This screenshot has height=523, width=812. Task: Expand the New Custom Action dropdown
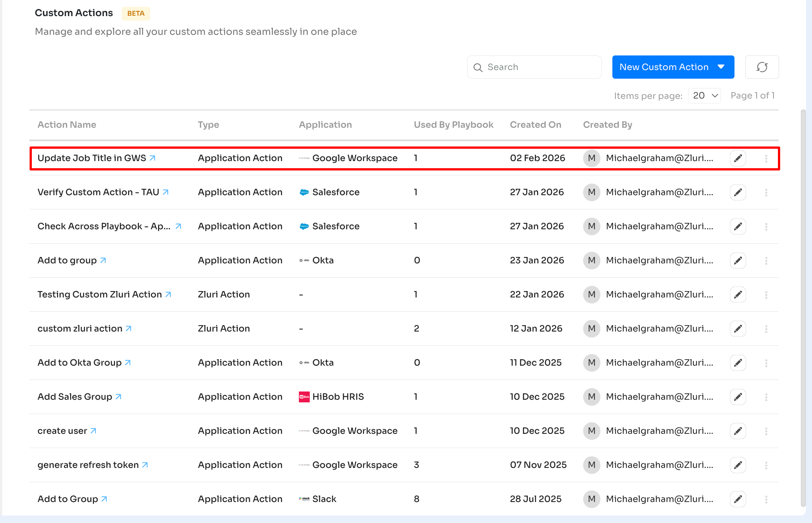pyautogui.click(x=721, y=67)
